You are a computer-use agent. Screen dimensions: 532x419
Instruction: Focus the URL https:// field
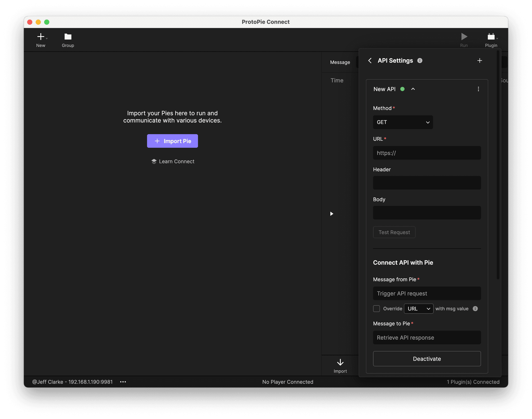[x=427, y=153]
